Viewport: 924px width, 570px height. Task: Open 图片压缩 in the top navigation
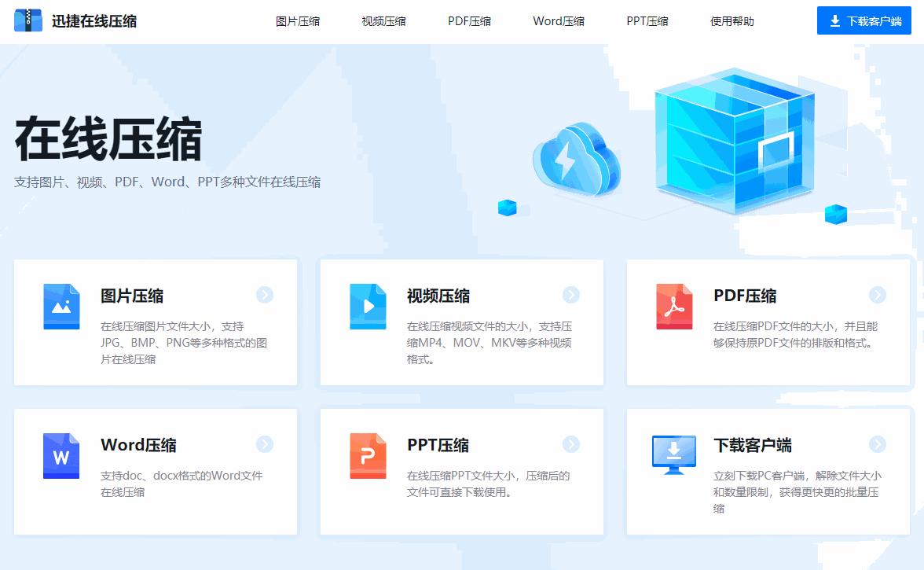coord(298,21)
